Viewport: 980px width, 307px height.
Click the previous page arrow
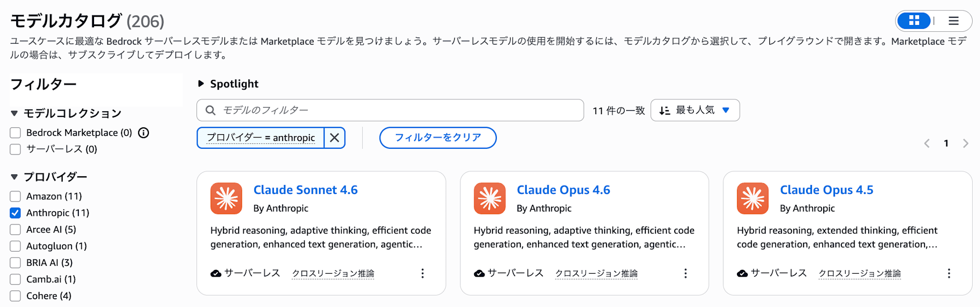click(926, 143)
